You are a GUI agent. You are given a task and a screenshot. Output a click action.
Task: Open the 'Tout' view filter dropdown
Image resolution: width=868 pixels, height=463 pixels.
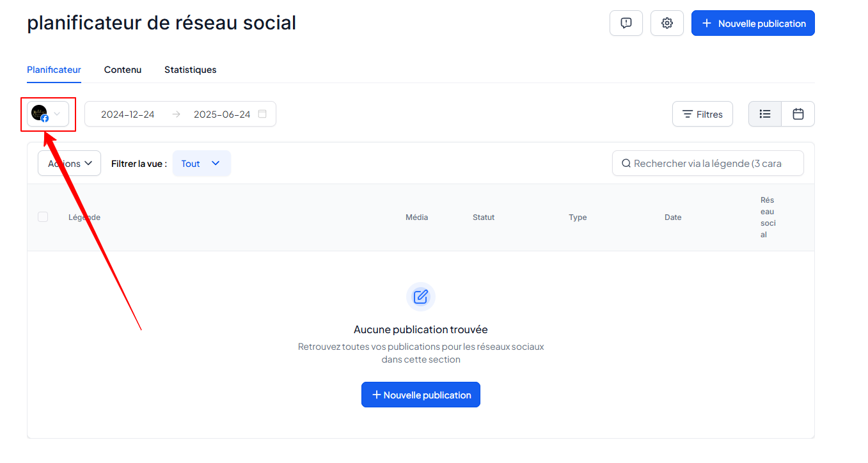point(201,163)
